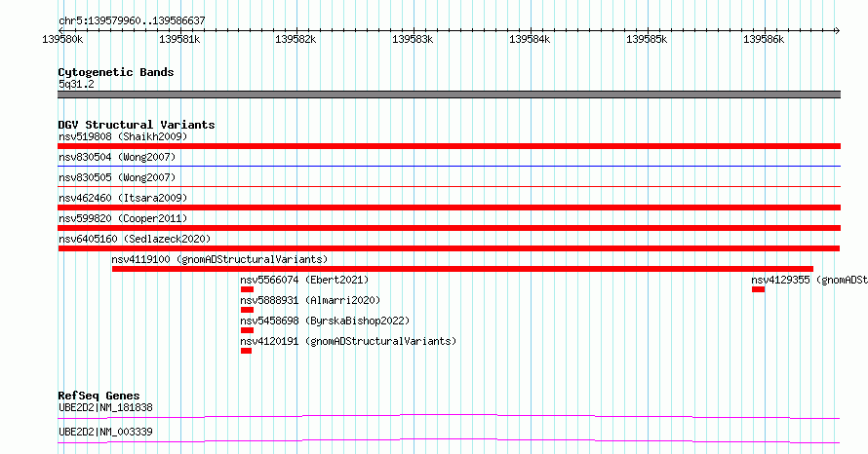Click the small red bar under nsv4129355
868x454 pixels.
click(759, 289)
